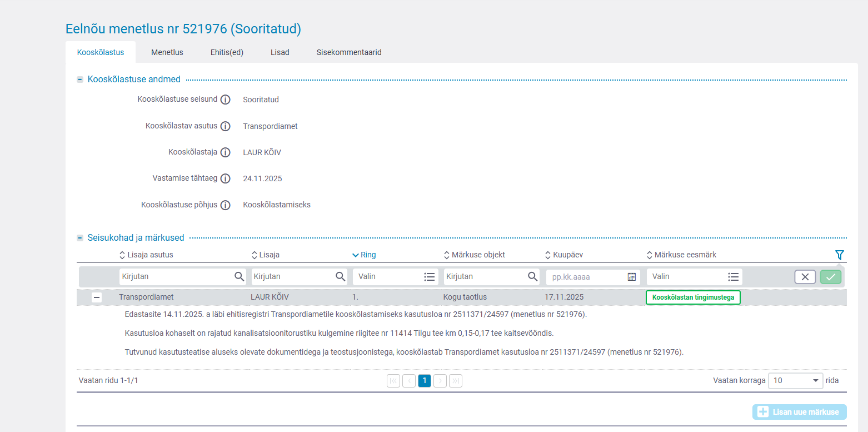Click info icon next to Vastamise tähtaeg
The image size is (868, 432).
pyautogui.click(x=225, y=178)
